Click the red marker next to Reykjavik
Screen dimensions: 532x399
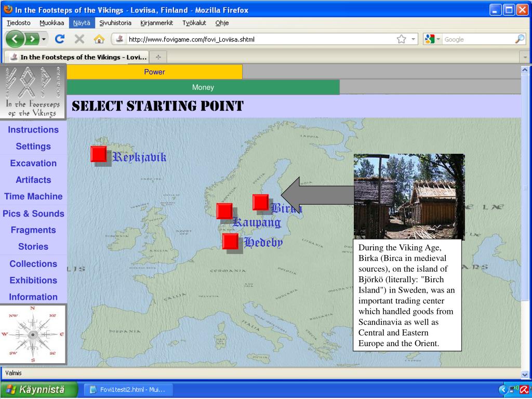99,154
